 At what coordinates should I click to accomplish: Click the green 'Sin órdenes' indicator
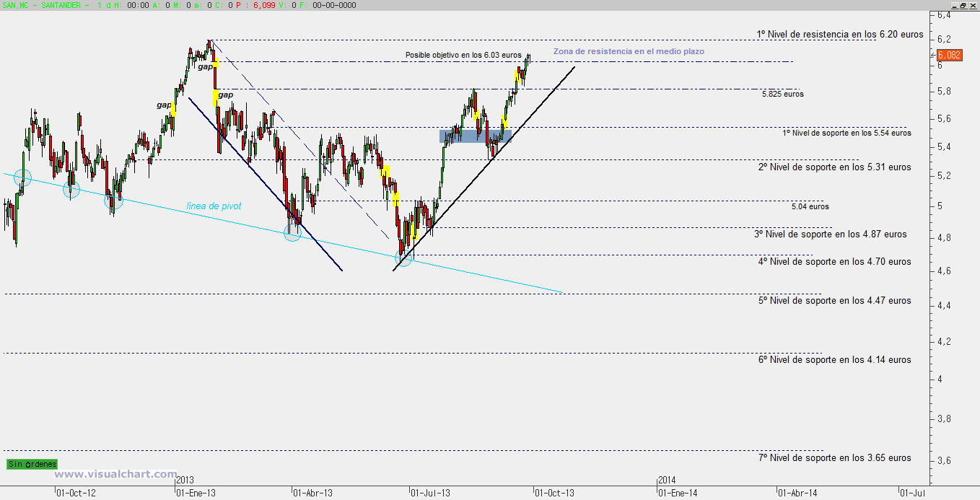pyautogui.click(x=32, y=465)
